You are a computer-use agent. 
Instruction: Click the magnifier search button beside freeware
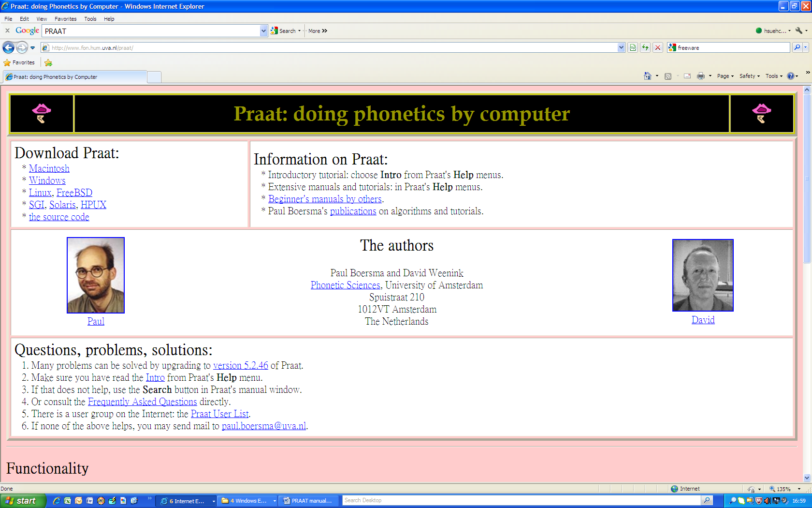[797, 47]
